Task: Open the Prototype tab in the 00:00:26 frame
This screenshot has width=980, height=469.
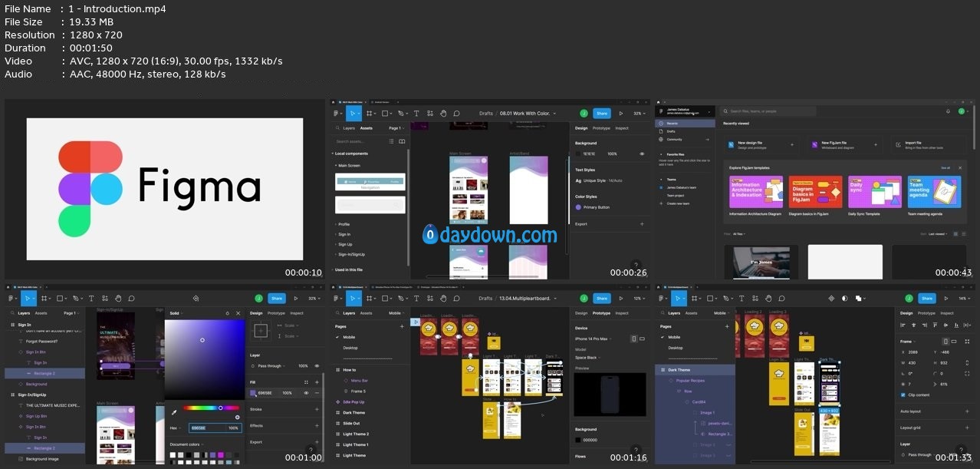Action: [x=600, y=128]
